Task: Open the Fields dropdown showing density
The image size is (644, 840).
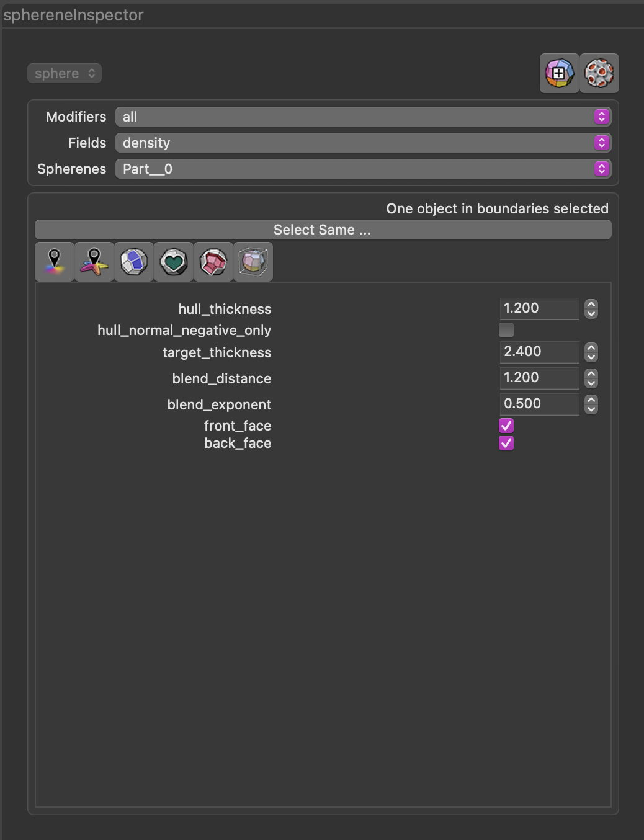Action: (363, 143)
